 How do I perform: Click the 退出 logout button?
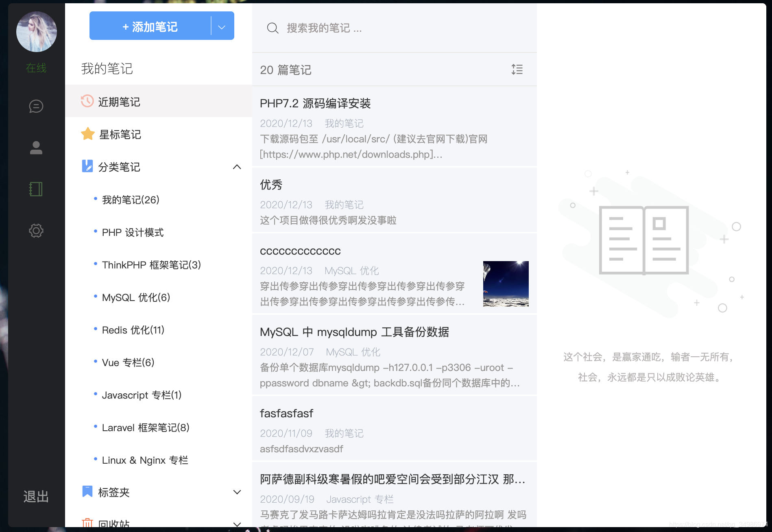[x=36, y=496]
